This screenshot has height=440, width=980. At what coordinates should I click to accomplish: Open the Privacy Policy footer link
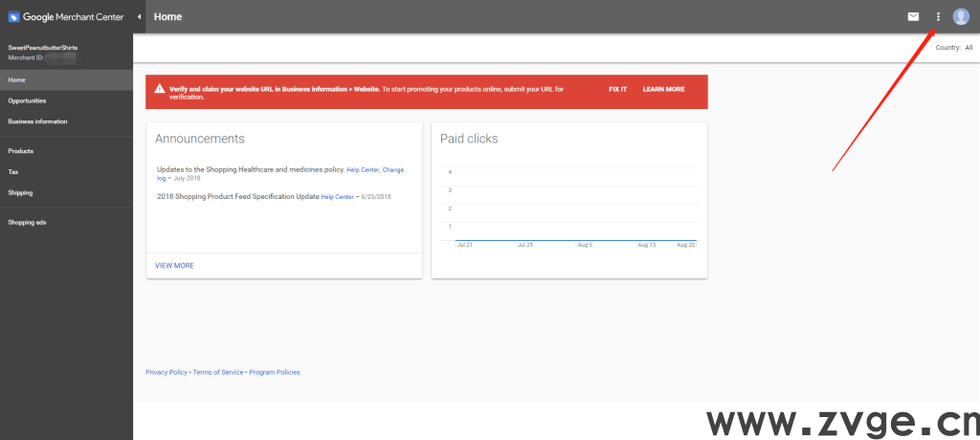coord(167,372)
